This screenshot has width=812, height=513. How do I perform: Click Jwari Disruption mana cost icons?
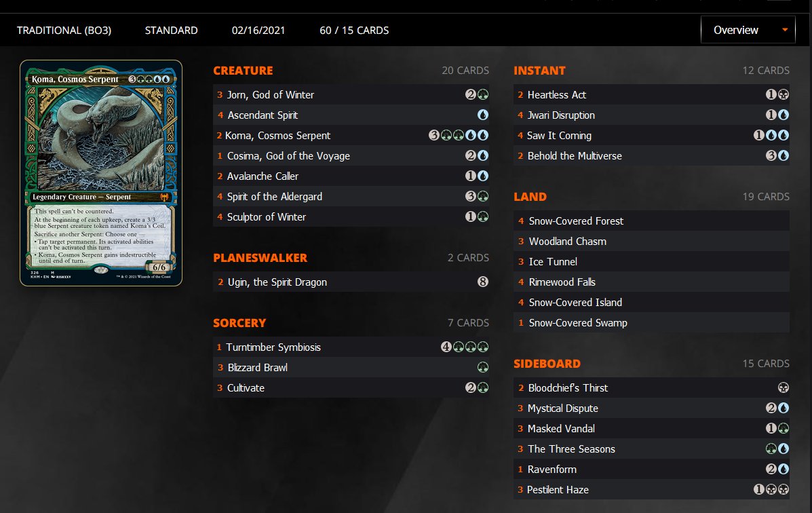pos(777,115)
